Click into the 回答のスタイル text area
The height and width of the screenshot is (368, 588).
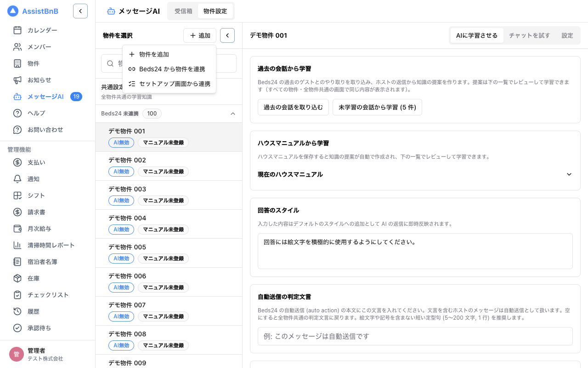(x=415, y=251)
